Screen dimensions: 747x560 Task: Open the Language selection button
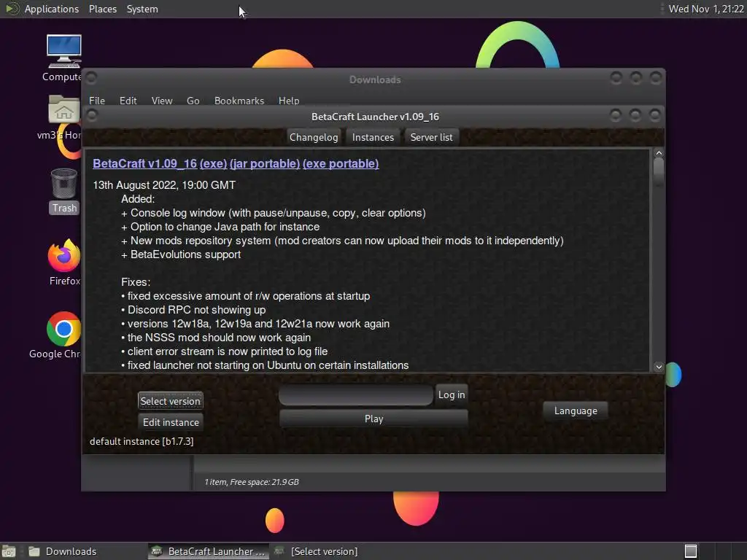576,411
